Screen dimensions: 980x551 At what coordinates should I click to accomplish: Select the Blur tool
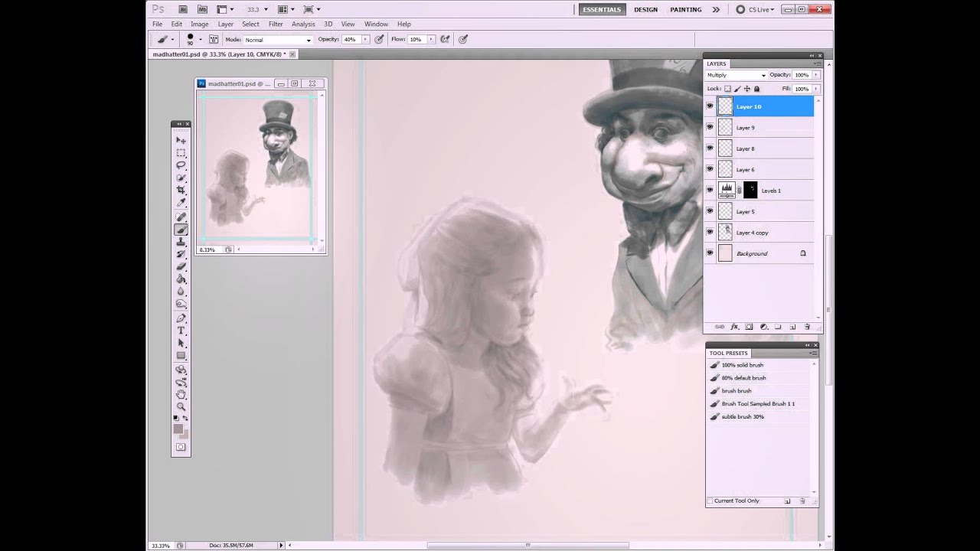tap(181, 291)
